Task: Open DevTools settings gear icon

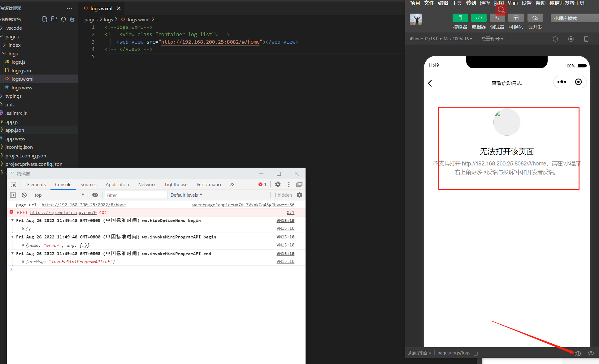Action: point(278,184)
